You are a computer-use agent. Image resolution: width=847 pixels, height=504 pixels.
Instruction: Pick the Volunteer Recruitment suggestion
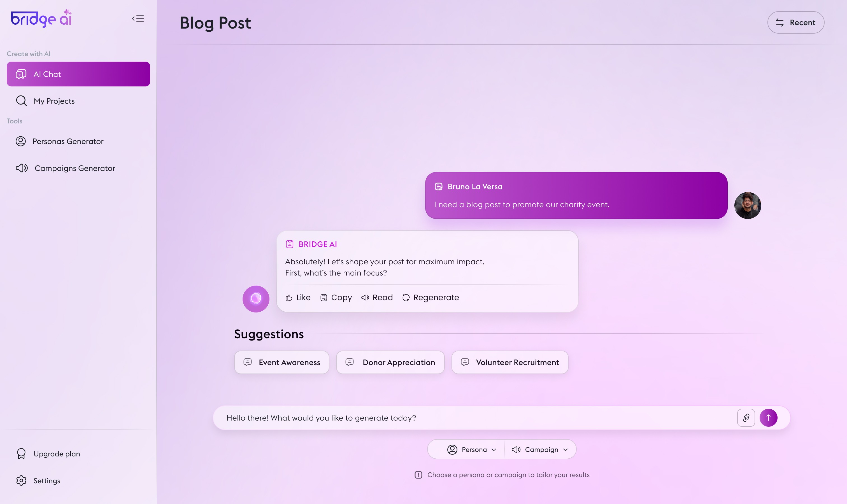point(509,362)
